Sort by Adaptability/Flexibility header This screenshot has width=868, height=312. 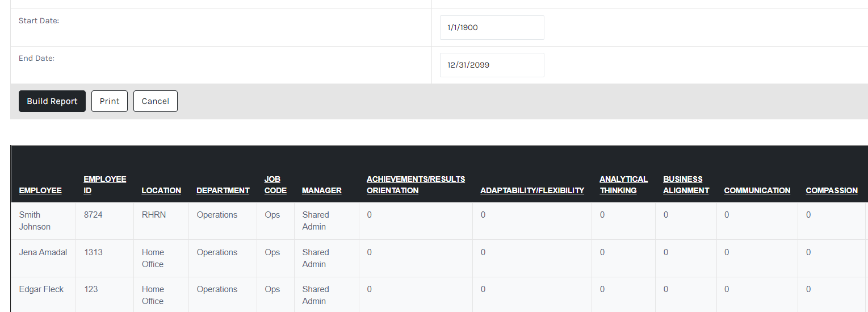532,190
